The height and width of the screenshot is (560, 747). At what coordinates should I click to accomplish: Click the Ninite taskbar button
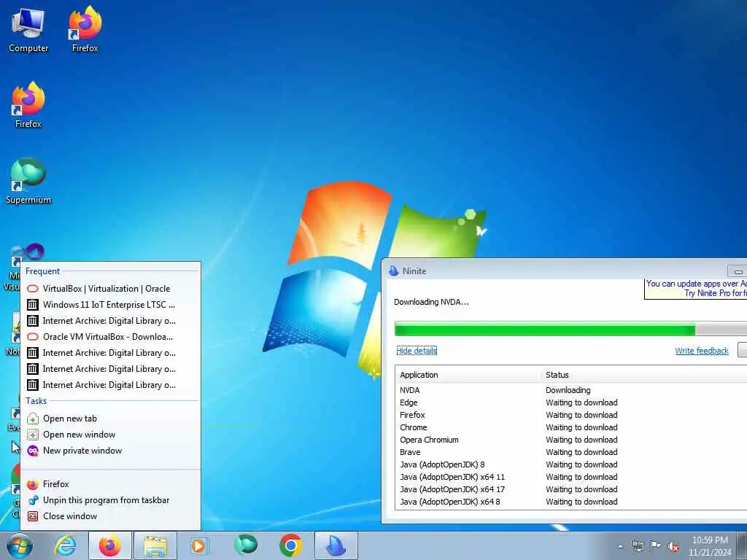[336, 545]
